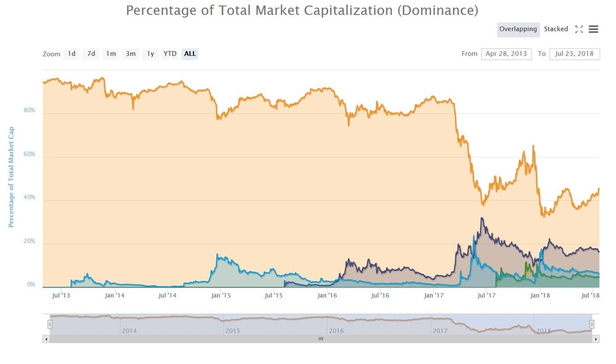Click the 2016 area in navigator timeline
The image size is (616, 364).
click(x=336, y=331)
